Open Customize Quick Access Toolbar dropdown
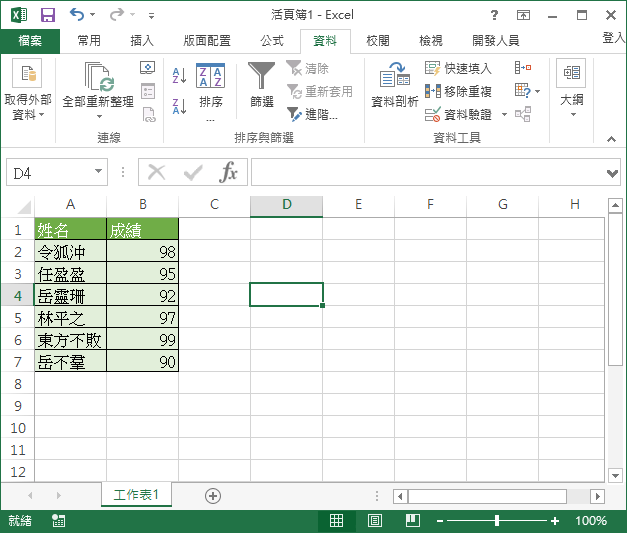This screenshot has width=627, height=533. click(x=151, y=16)
